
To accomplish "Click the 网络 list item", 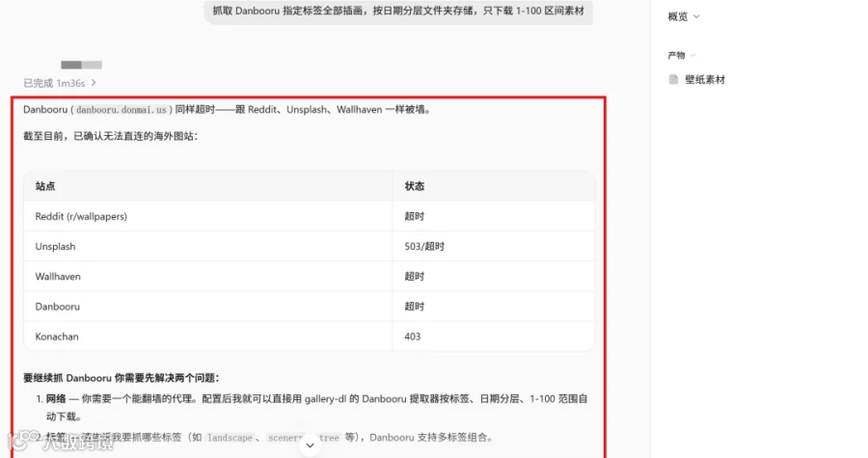I will pyautogui.click(x=316, y=407).
